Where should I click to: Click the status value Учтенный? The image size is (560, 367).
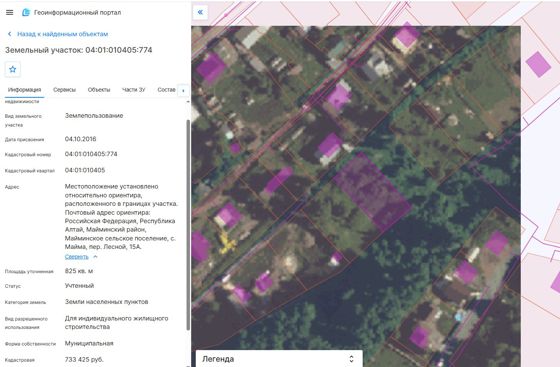coord(79,286)
